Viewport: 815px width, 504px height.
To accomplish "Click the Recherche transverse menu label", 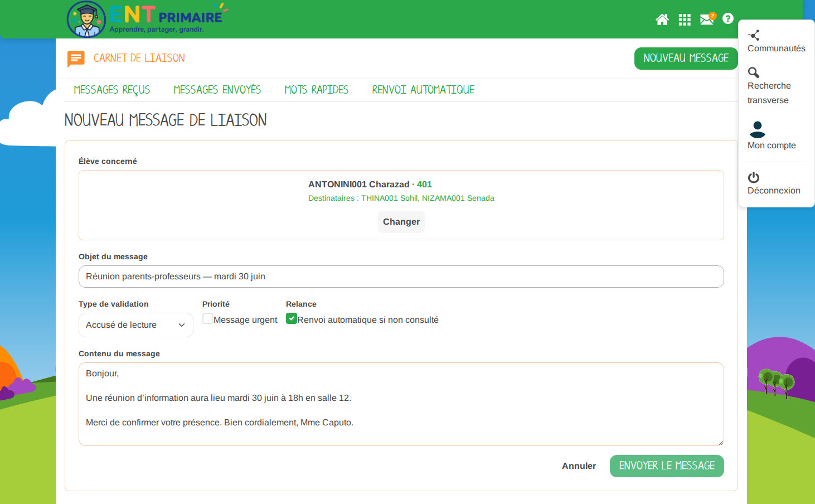I will pos(769,93).
